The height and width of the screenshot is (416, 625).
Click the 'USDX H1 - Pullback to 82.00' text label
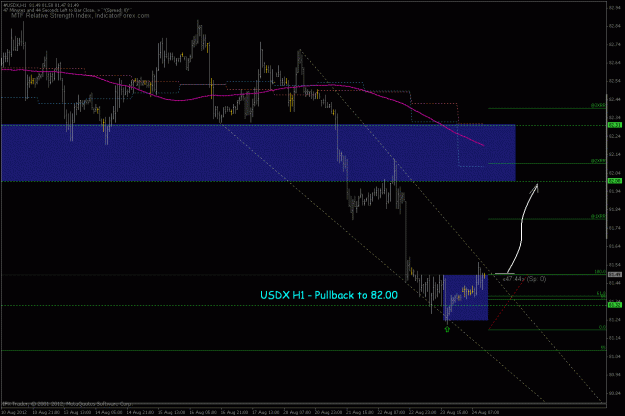(x=329, y=295)
